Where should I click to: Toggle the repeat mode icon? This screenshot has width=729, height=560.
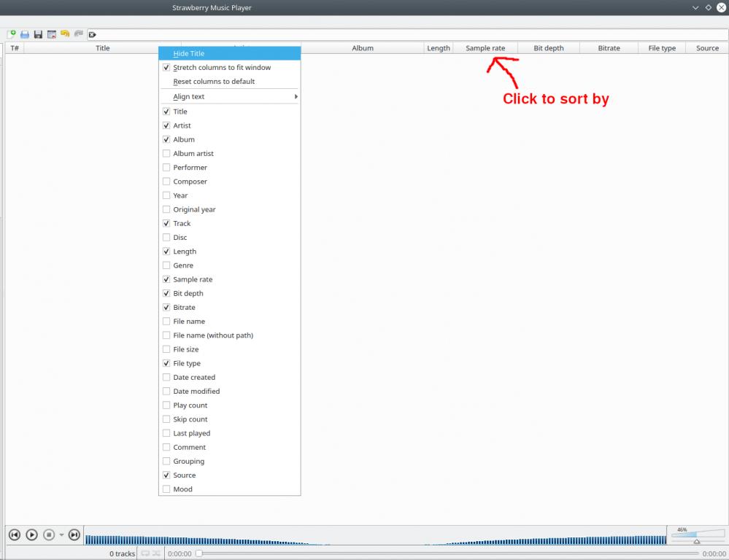pyautogui.click(x=145, y=553)
